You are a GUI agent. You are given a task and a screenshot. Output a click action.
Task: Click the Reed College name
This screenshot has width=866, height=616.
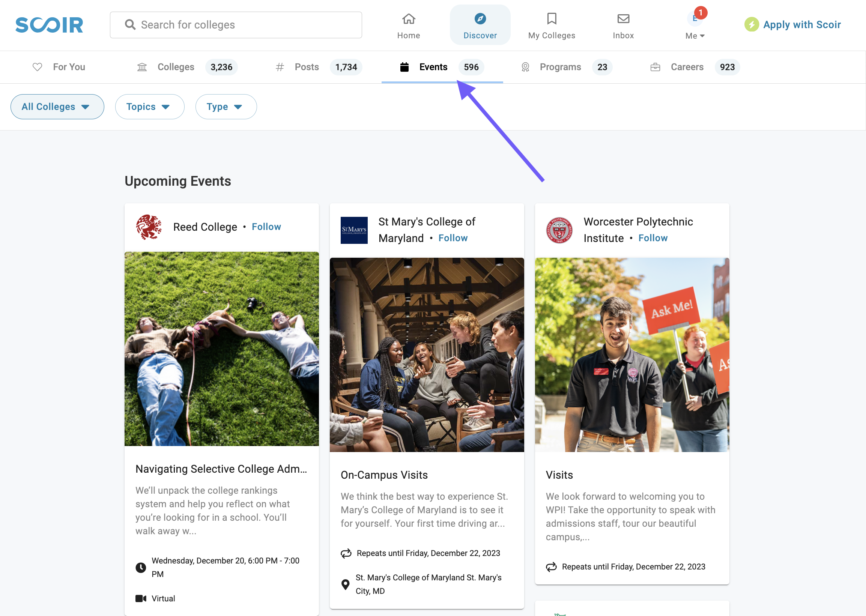205,227
